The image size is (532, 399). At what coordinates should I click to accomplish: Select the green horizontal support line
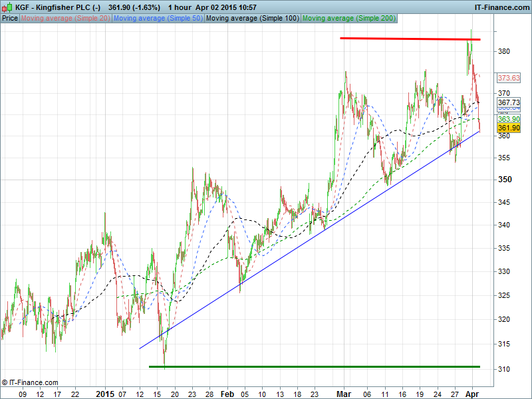(x=314, y=366)
